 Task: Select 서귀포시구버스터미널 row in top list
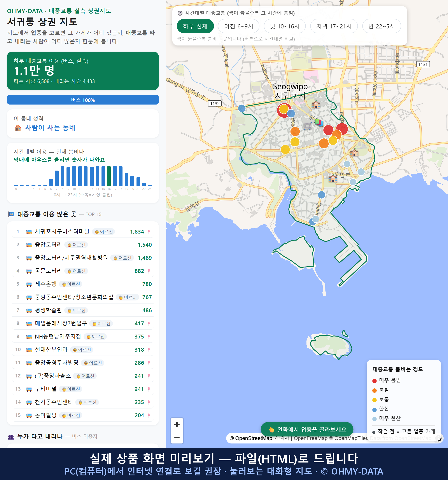83,232
